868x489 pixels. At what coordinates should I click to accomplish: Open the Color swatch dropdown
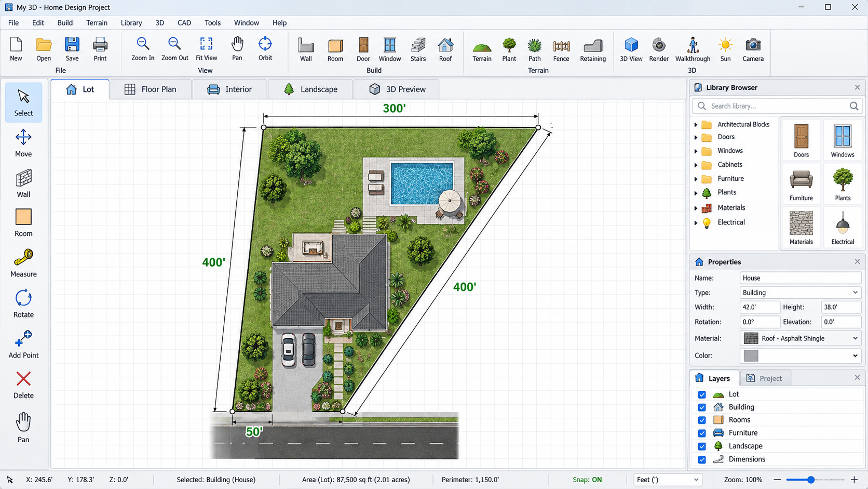[x=800, y=355]
